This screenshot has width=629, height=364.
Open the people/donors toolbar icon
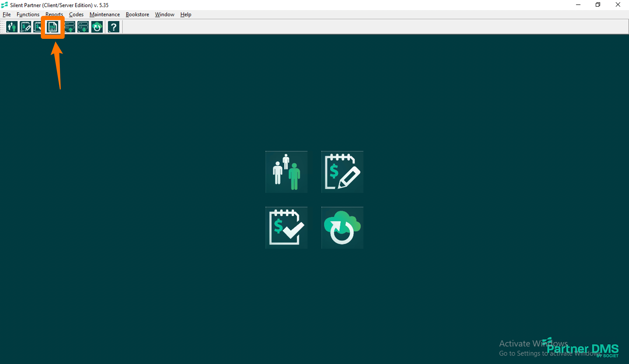click(12, 27)
